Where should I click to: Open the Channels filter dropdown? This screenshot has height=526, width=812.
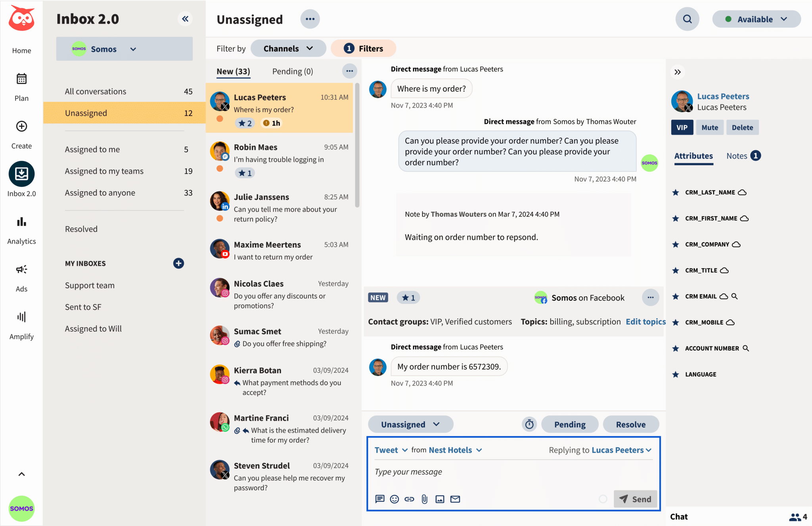point(288,48)
